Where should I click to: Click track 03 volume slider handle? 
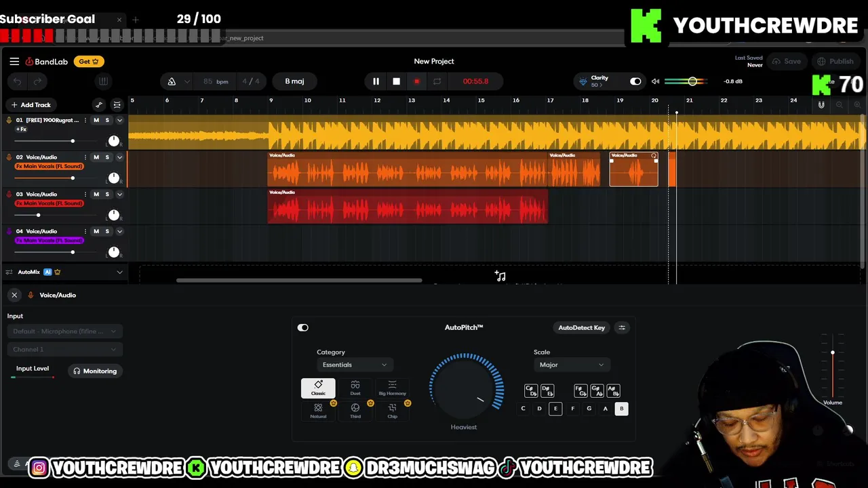[x=38, y=215]
